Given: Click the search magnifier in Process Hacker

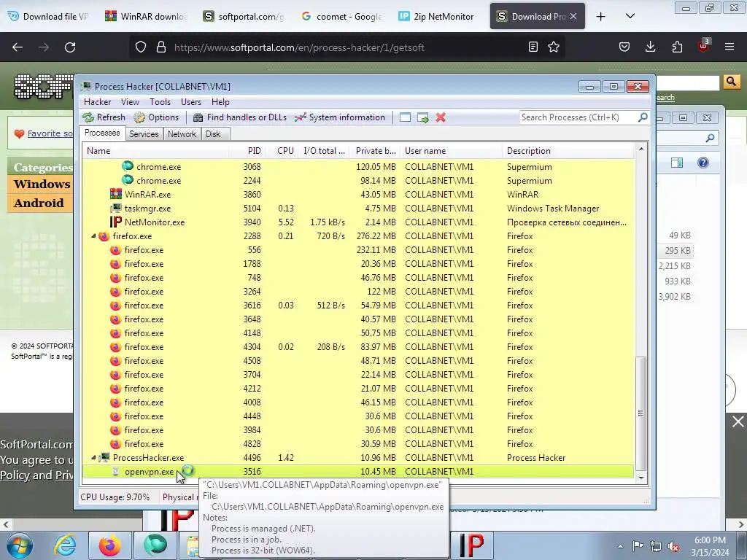Looking at the screenshot, I should [x=643, y=117].
